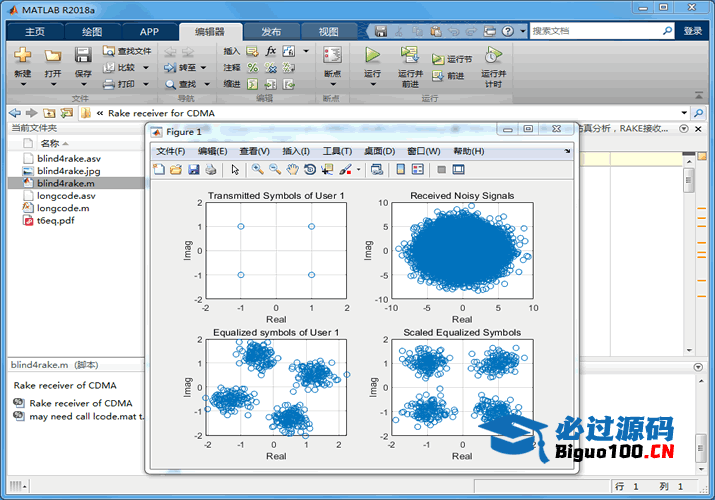The height and width of the screenshot is (500, 715).
Task: Select blind4rake.jpg in the file list
Action: point(69,171)
